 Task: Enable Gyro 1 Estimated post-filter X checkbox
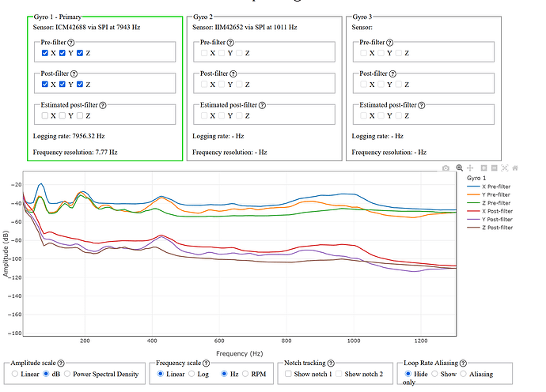pyautogui.click(x=45, y=115)
